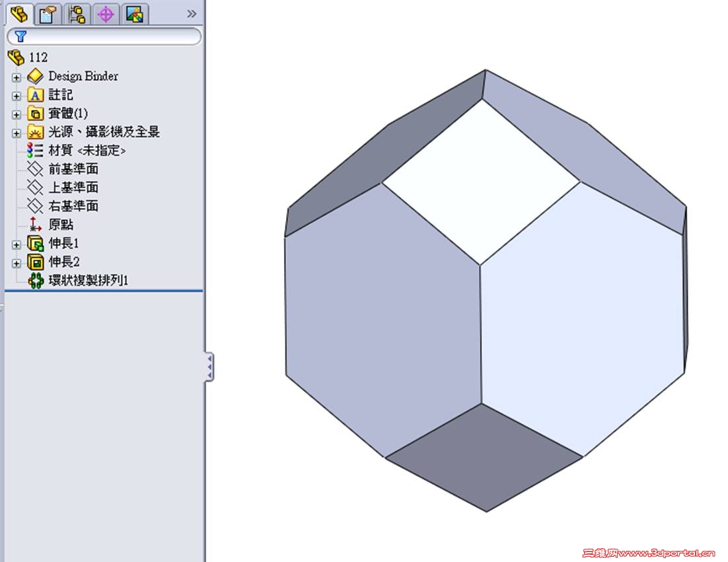This screenshot has height=562, width=728.
Task: Open the DisplayManager tab
Action: pos(134,14)
